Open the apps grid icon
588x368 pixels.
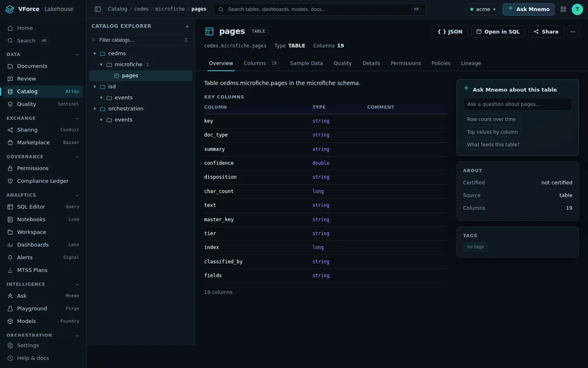tap(563, 9)
